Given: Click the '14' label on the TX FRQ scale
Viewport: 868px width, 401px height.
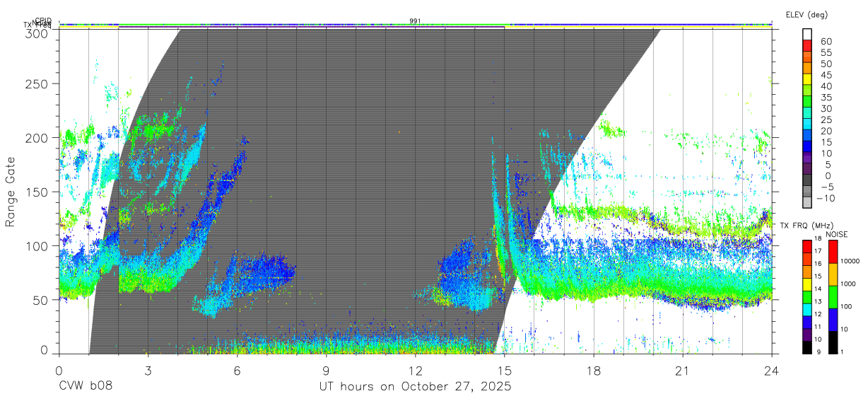Looking at the screenshot, I should [x=818, y=289].
